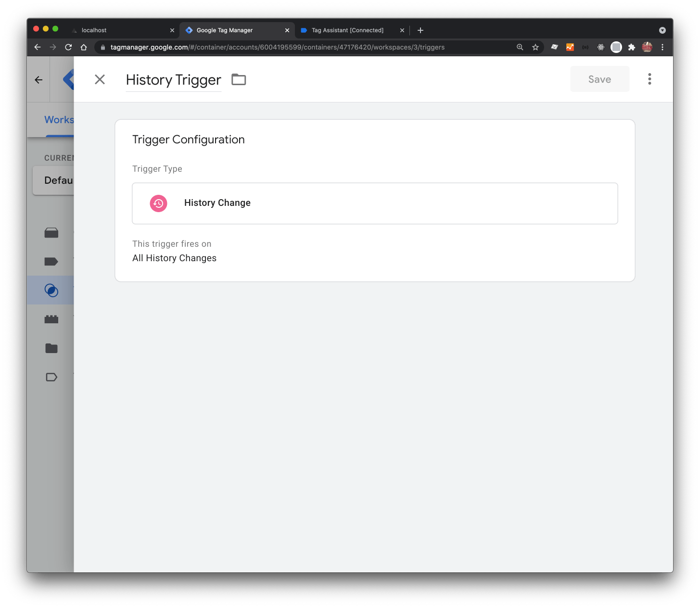700x608 pixels.
Task: Open the three-dot trigger options menu
Action: tap(649, 78)
